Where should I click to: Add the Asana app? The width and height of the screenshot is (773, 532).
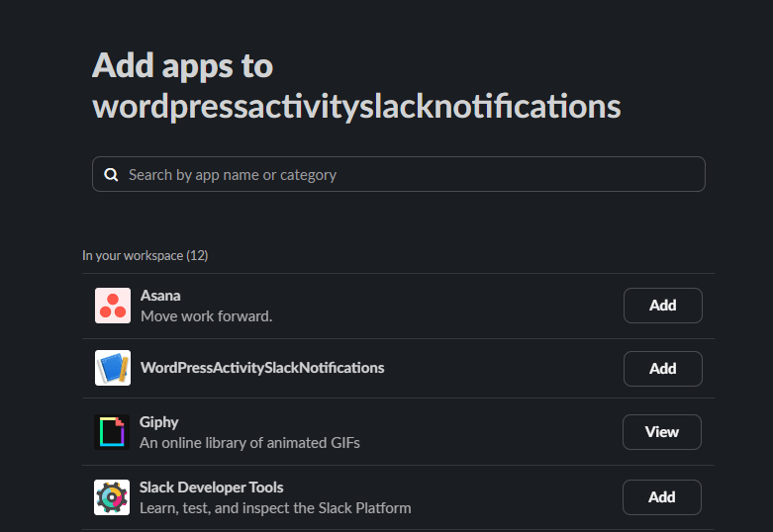[662, 306]
